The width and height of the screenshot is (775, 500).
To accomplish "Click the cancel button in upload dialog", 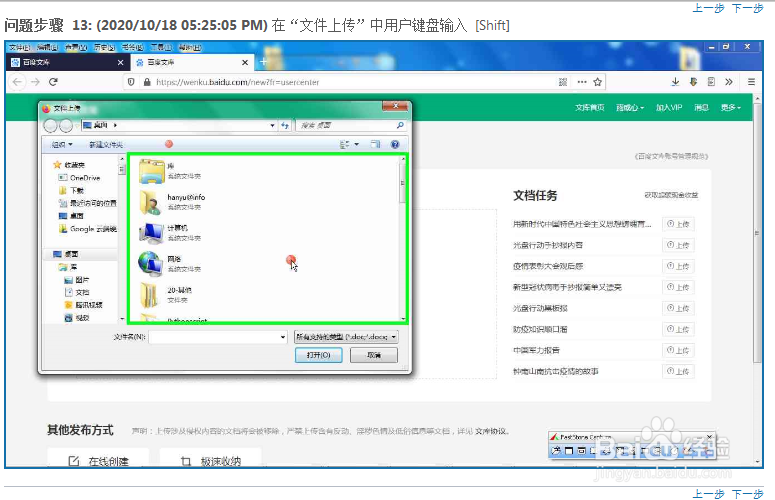I will [x=374, y=355].
